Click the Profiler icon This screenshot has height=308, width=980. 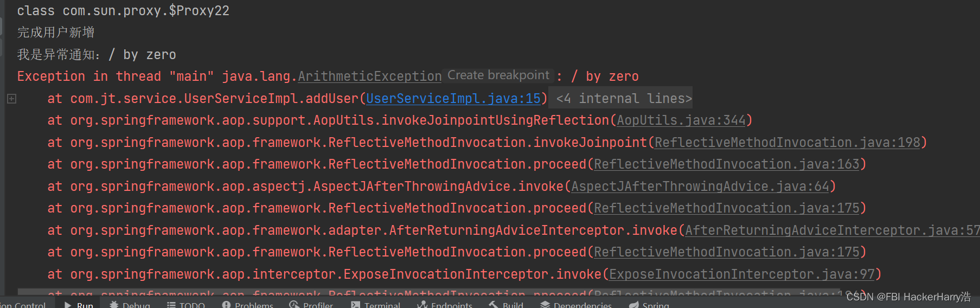294,305
